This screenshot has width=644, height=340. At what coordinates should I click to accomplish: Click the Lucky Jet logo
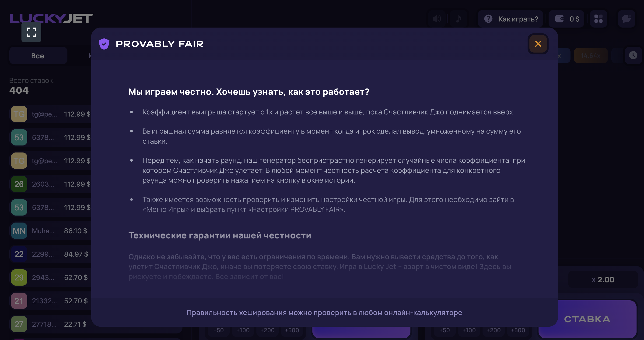point(52,18)
